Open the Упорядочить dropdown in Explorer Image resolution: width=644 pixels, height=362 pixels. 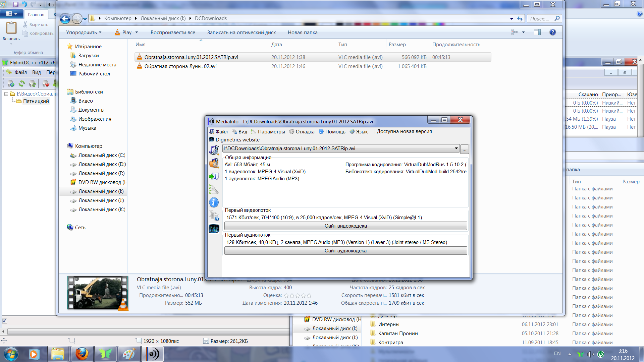[x=84, y=33]
